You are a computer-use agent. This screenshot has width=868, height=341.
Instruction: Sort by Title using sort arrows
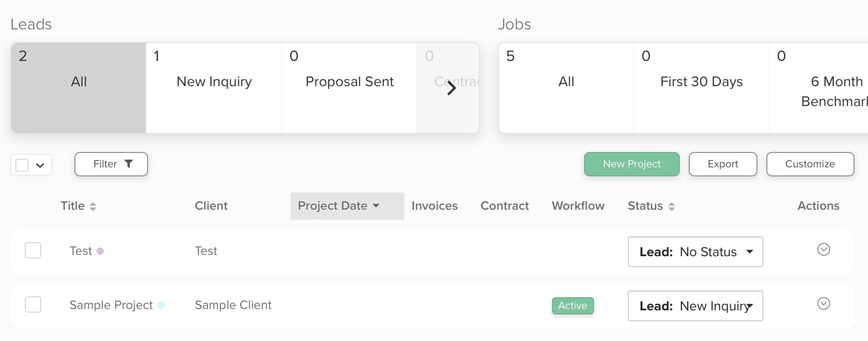tap(93, 207)
